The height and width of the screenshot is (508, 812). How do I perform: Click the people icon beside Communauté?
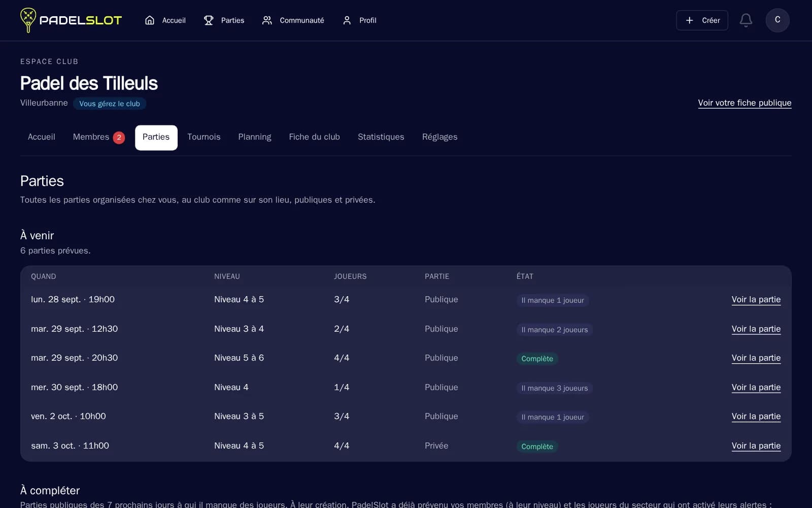(x=267, y=20)
